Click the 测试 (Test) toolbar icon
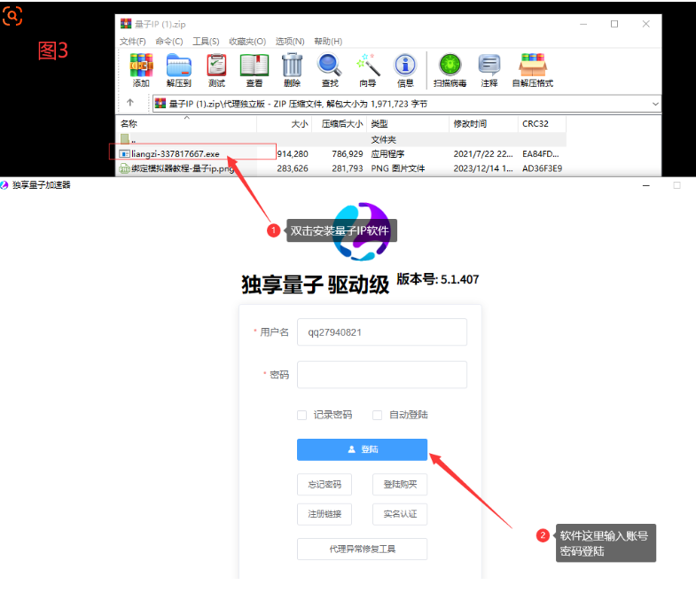The width and height of the screenshot is (696, 616). point(216,66)
